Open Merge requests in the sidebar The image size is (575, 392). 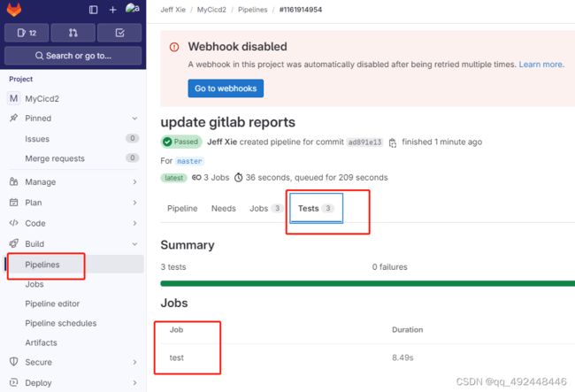[x=73, y=158]
